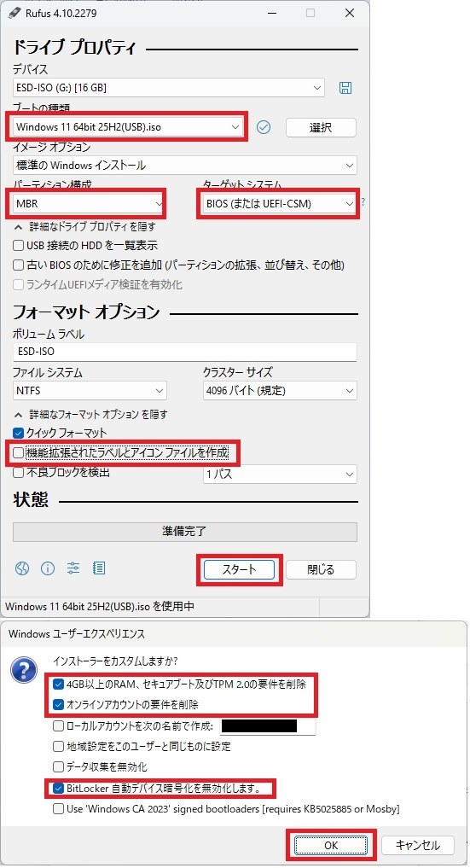Click the status text ...iso を使用中
Screen dimensions: 470x868
click(100, 607)
